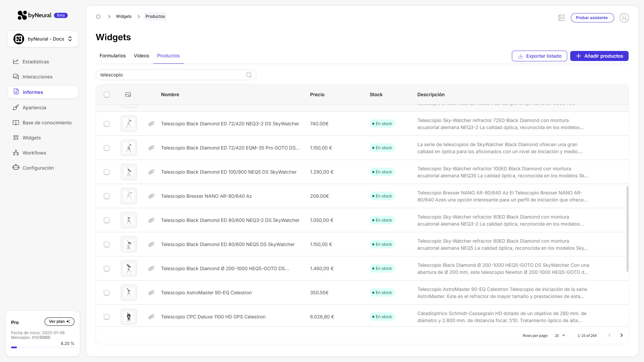Click the Añadir productos button

pos(599,56)
